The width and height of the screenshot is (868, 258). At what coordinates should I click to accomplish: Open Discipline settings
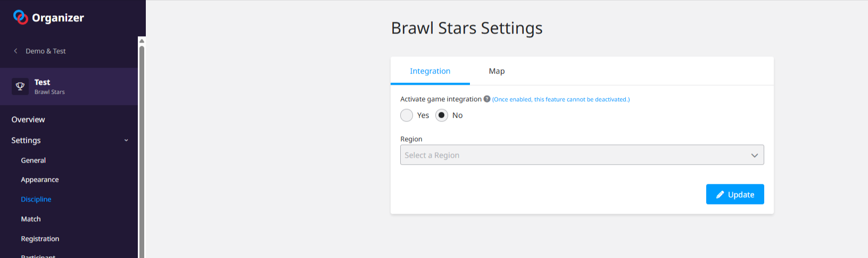point(36,199)
